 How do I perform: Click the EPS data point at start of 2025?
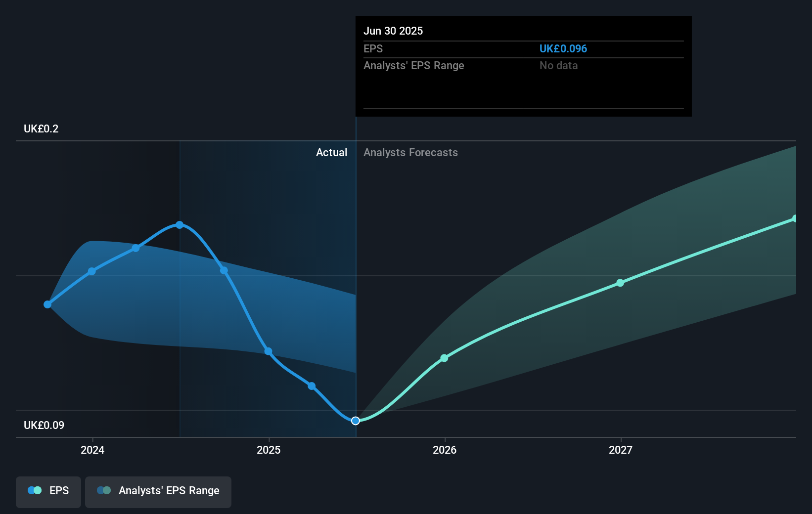coord(268,351)
